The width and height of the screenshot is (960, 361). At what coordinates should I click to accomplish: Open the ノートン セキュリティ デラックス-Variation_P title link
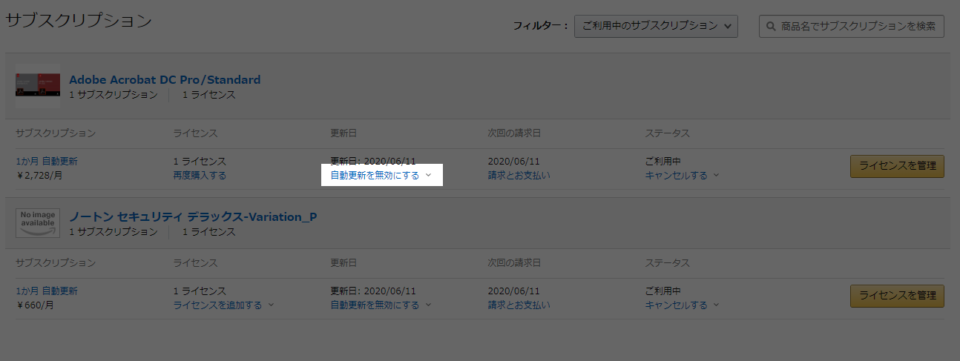[193, 217]
